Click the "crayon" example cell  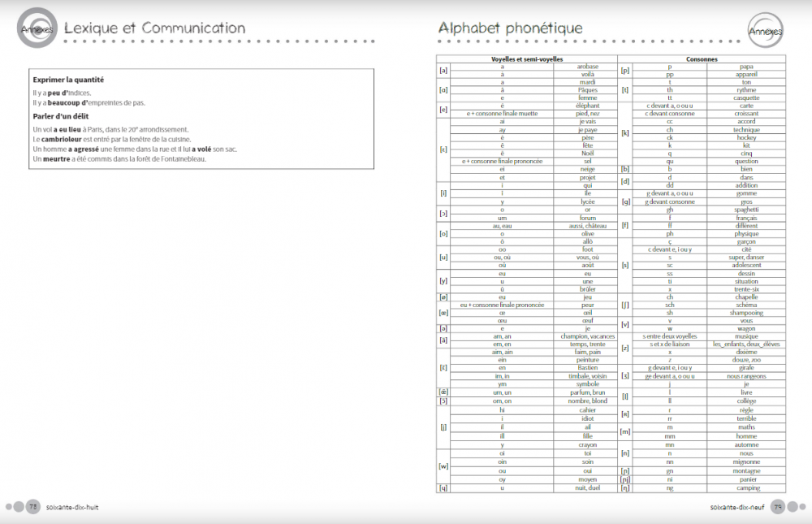pyautogui.click(x=587, y=444)
